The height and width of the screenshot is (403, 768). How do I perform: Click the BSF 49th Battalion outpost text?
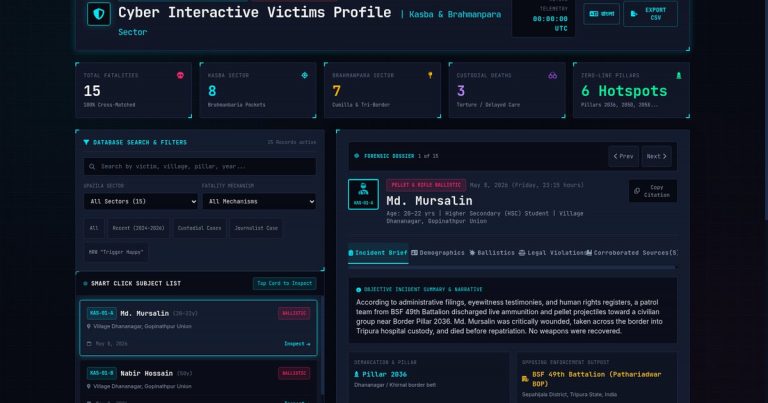[x=597, y=379]
